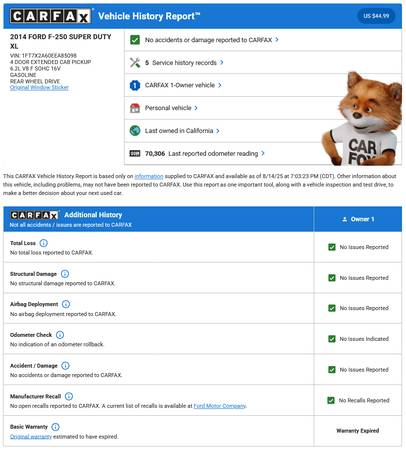
Task: Open the Accident / Damage info icon
Action: click(x=65, y=366)
